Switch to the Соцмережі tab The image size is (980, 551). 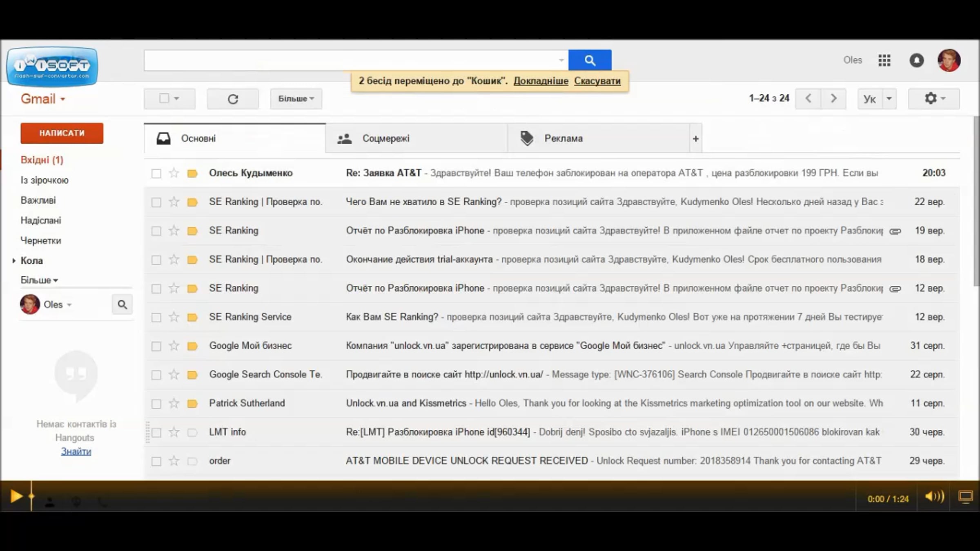[416, 138]
